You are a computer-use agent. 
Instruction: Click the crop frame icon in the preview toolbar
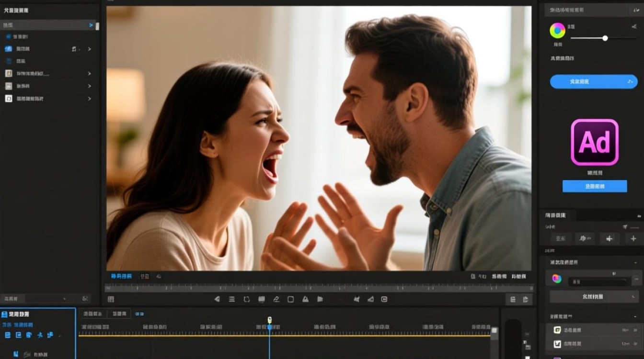(247, 299)
